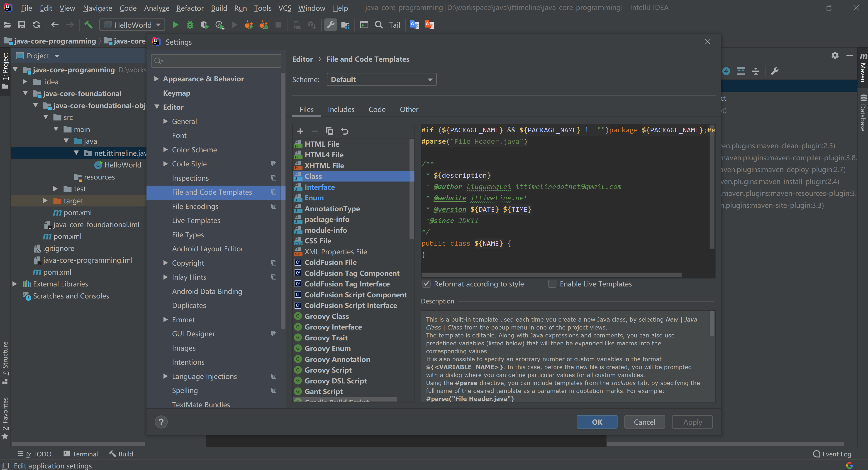Click the Copy Template icon
The width and height of the screenshot is (868, 470).
pos(329,131)
